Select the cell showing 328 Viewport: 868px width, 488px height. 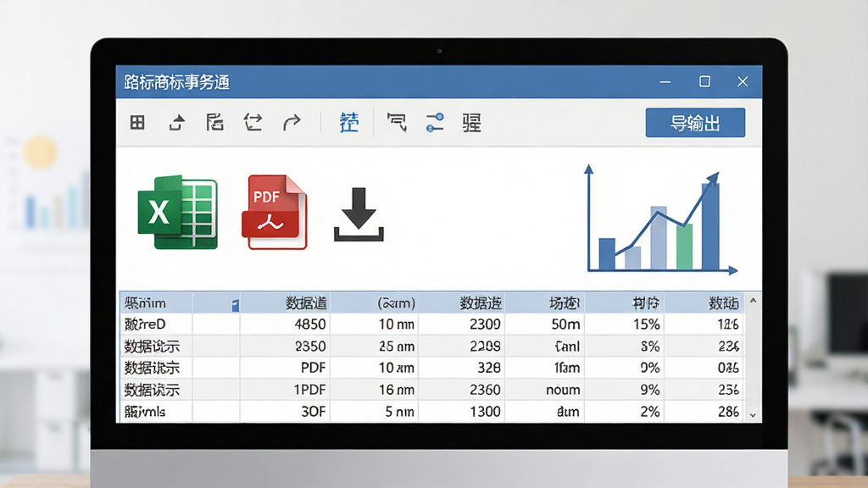point(462,368)
